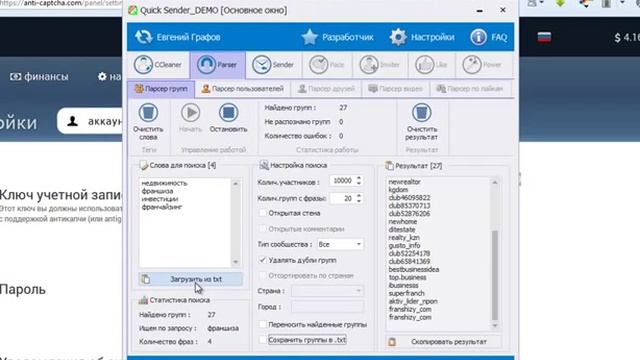Click the Начать play button
This screenshot has height=360, width=640.
coord(190,113)
